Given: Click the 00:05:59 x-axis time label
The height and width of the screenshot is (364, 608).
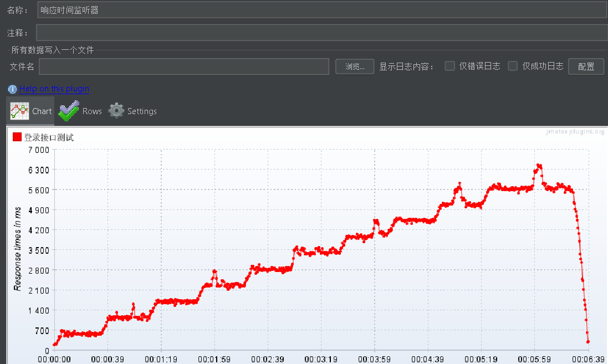Looking at the screenshot, I should [x=534, y=360].
